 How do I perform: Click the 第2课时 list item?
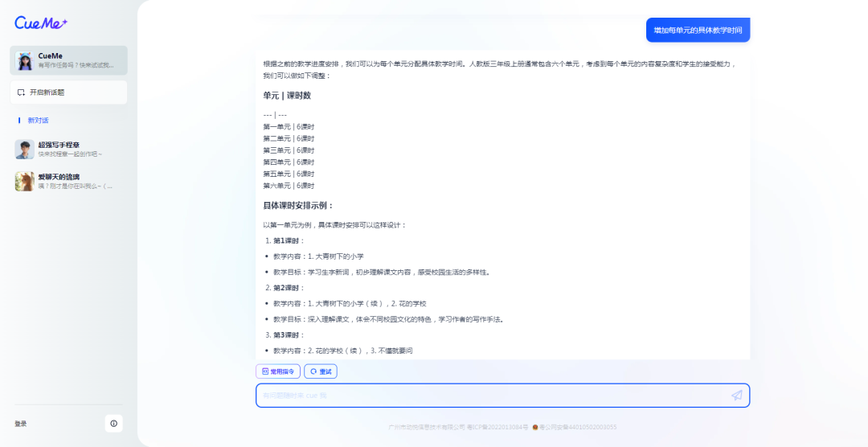(x=289, y=288)
